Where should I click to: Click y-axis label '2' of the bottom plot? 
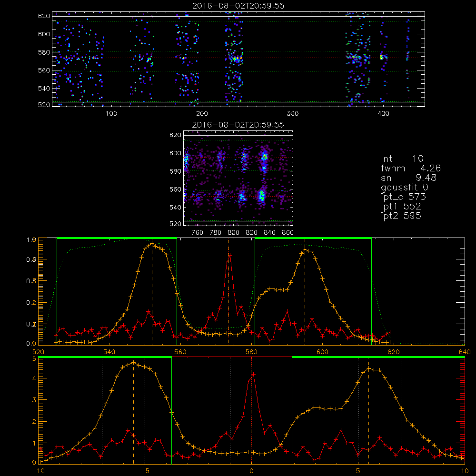(34, 422)
